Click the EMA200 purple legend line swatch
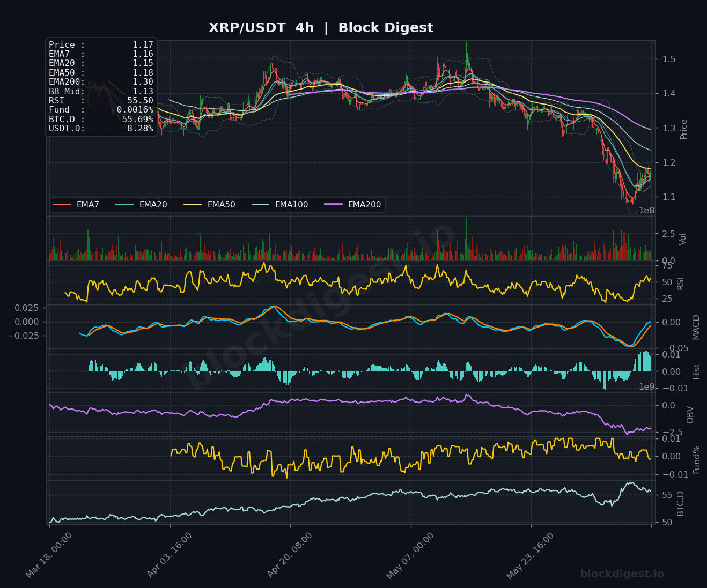Screen dimensions: 707x588 point(333,205)
